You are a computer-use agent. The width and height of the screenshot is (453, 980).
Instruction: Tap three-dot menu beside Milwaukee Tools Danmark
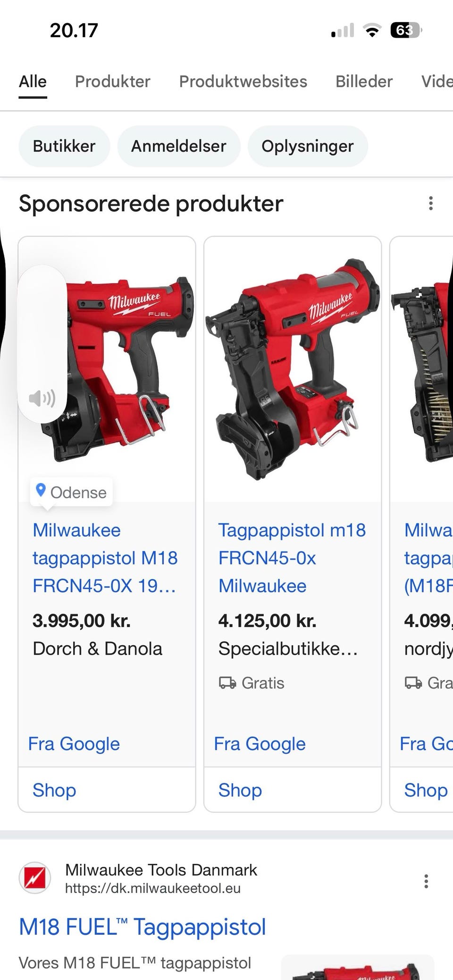click(426, 881)
